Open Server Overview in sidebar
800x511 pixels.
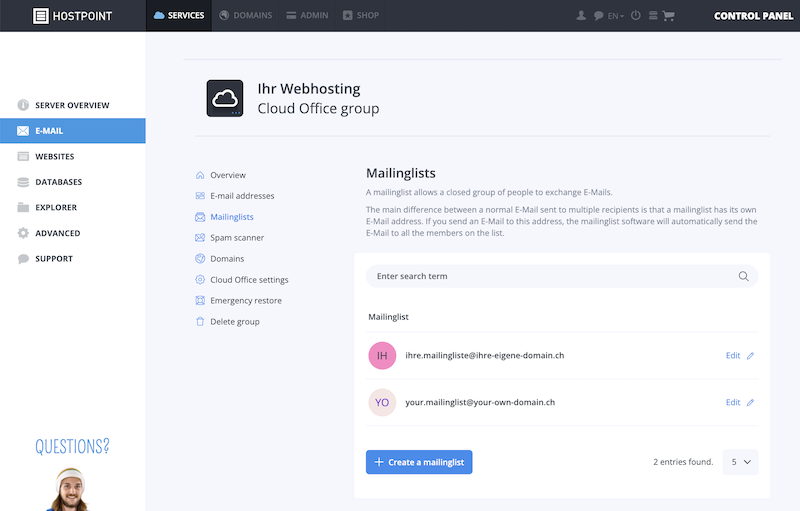pos(72,105)
